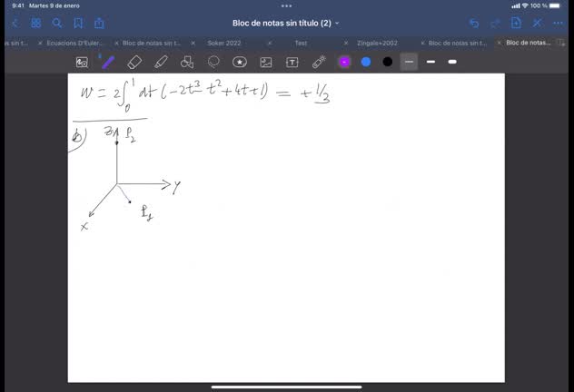Choose the blue pen color
Screen dimensions: 574x392
click(366, 63)
